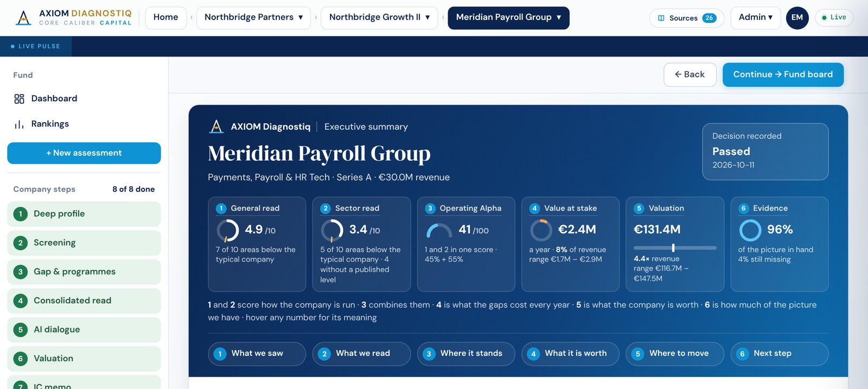This screenshot has height=389, width=868.
Task: Go to Home in the breadcrumb
Action: 165,17
